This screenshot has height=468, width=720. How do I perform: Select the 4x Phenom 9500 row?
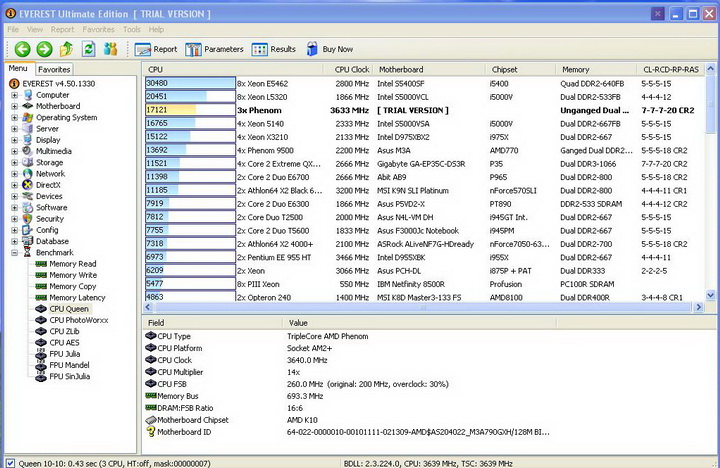[424, 150]
